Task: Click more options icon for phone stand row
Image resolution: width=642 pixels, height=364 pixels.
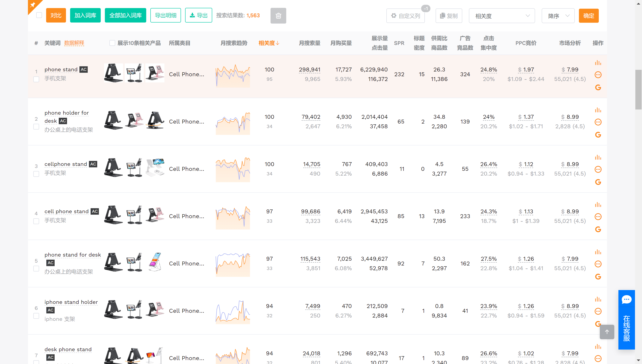Action: coord(598,75)
